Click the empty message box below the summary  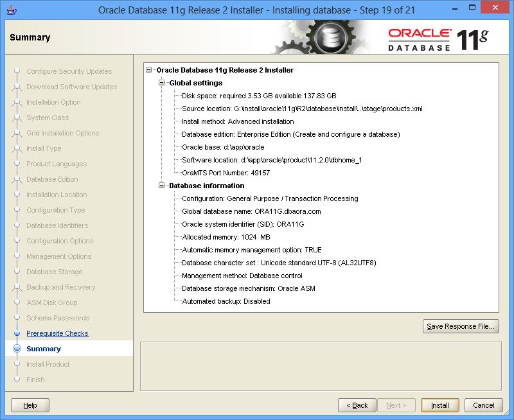click(321, 366)
